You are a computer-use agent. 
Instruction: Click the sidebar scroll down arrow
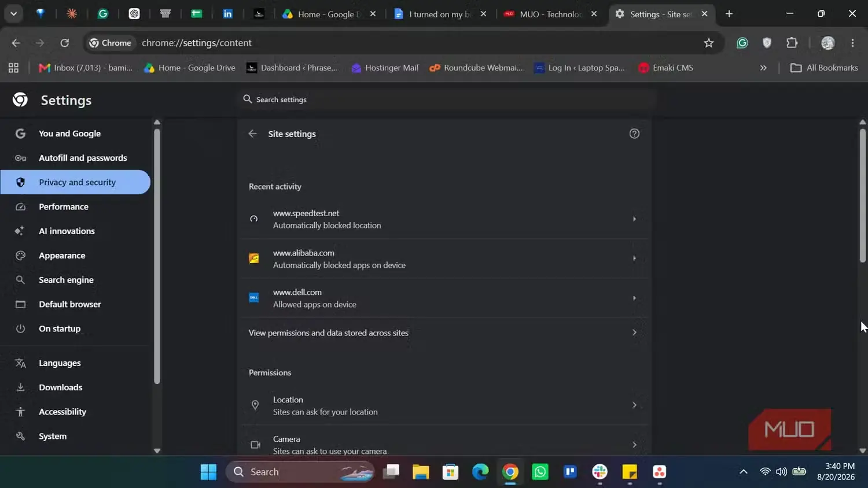click(157, 450)
